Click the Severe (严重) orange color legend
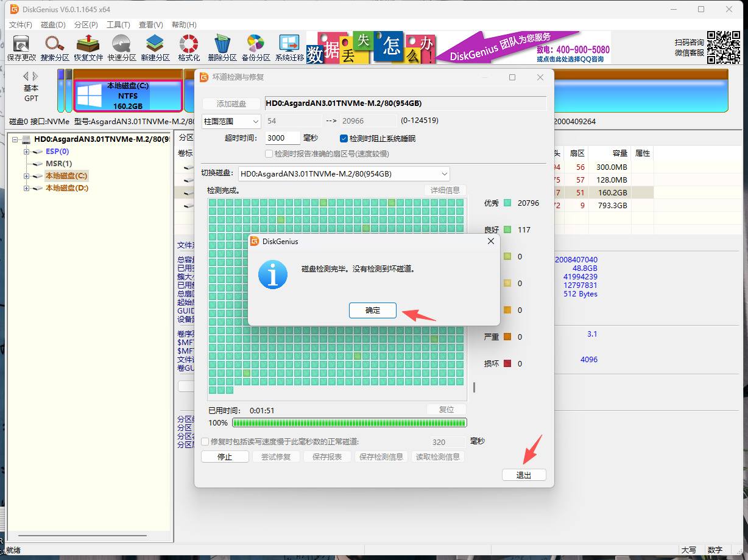 (507, 337)
